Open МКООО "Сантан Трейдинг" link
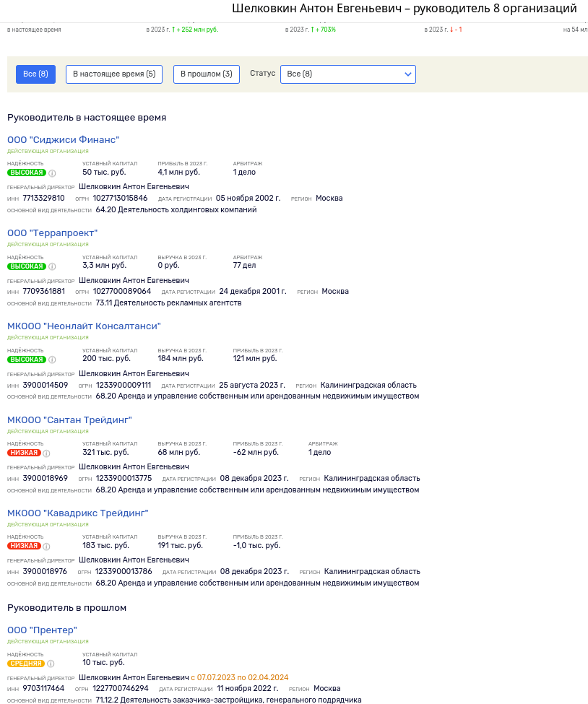Viewport: 588px width, 704px height. [x=69, y=420]
